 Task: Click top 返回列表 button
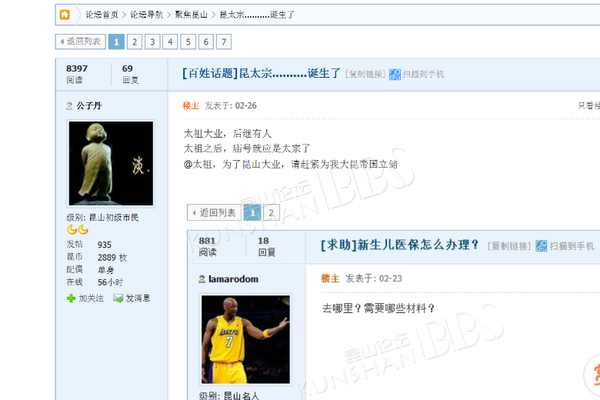(80, 42)
